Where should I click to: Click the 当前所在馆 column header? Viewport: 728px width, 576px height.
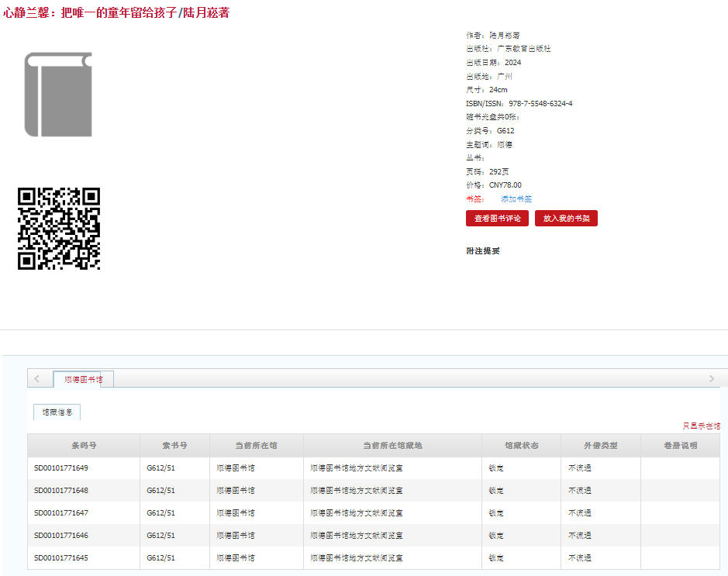click(x=257, y=446)
